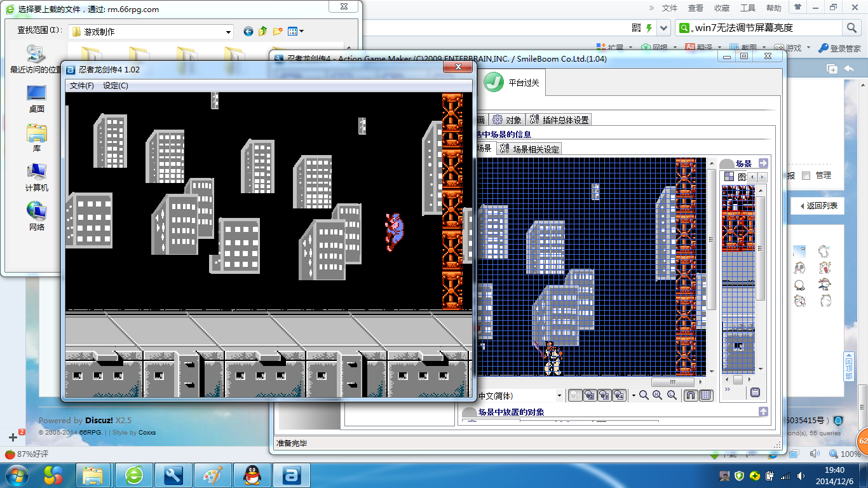Image resolution: width=868 pixels, height=488 pixels.
Task: Click the plain magnifier zoom icon
Action: (644, 395)
